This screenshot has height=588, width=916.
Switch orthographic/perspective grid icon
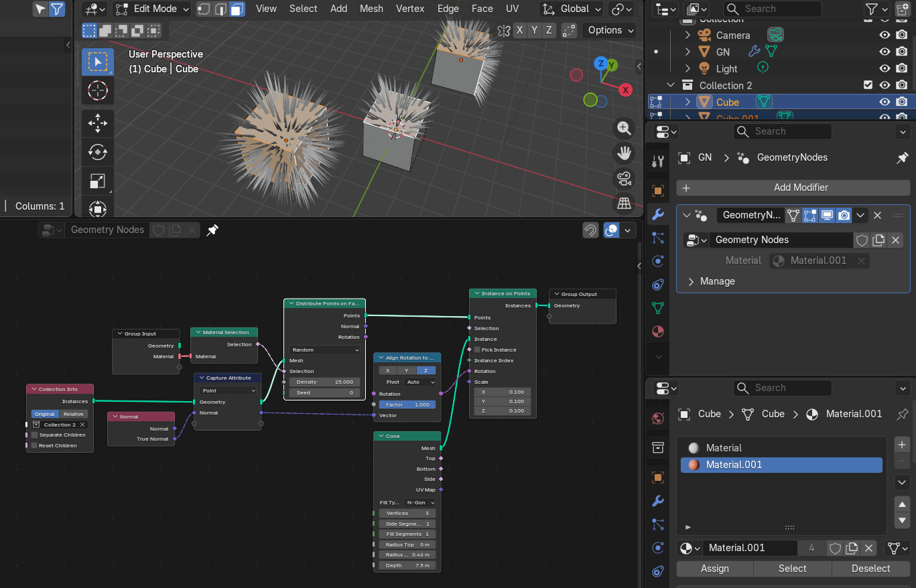tap(624, 203)
